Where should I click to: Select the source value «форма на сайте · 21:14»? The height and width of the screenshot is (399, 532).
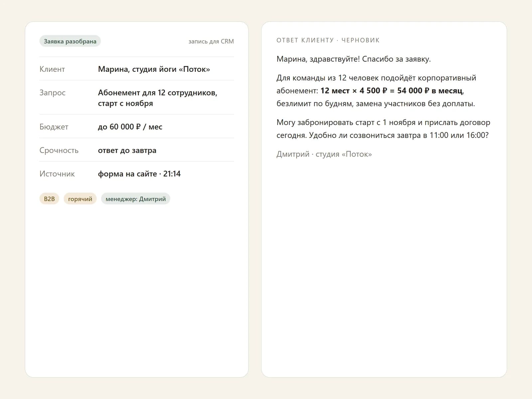pos(139,174)
